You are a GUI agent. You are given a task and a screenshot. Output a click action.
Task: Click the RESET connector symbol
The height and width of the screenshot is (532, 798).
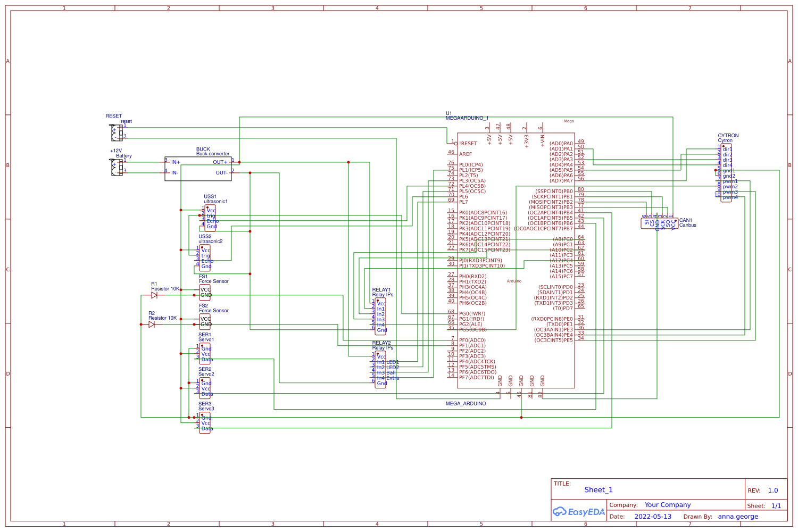coord(117,132)
